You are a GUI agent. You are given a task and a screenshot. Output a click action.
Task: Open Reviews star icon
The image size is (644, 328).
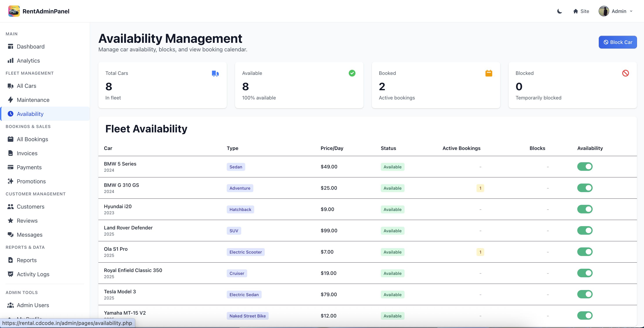tap(11, 220)
